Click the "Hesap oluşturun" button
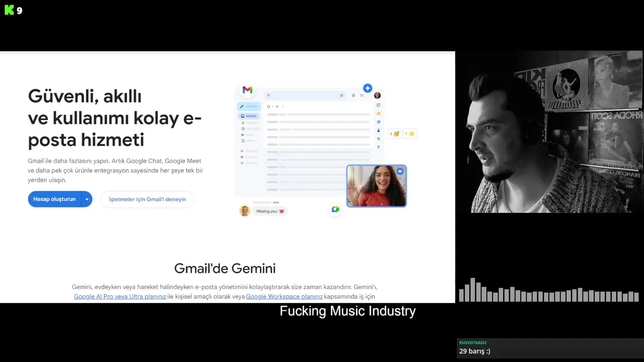Screen dimensions: 644x362 (54, 199)
